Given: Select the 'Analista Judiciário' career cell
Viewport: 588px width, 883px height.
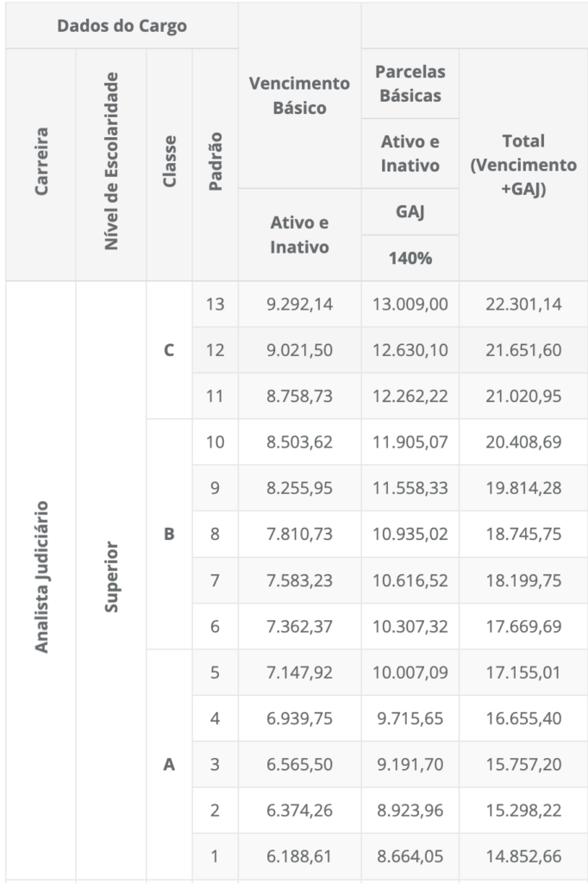Looking at the screenshot, I should pos(41,575).
